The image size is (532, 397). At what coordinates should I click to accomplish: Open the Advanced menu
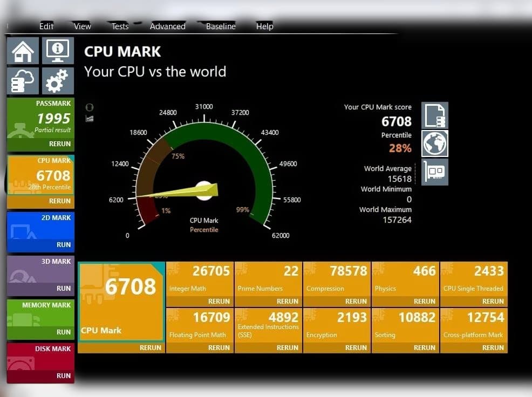[x=167, y=26]
